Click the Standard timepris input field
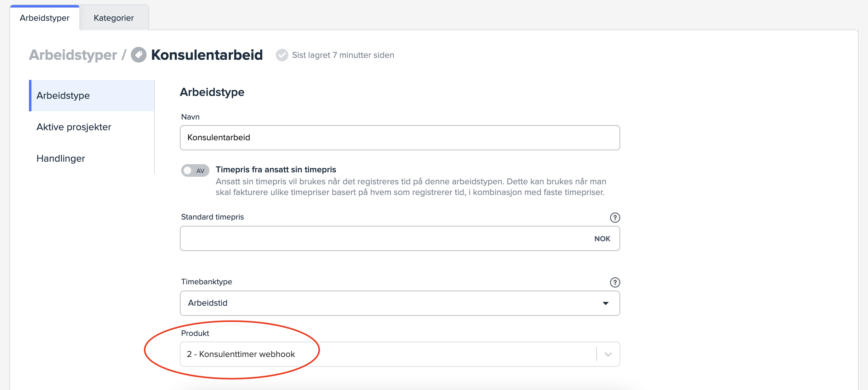The image size is (868, 390). tap(384, 238)
